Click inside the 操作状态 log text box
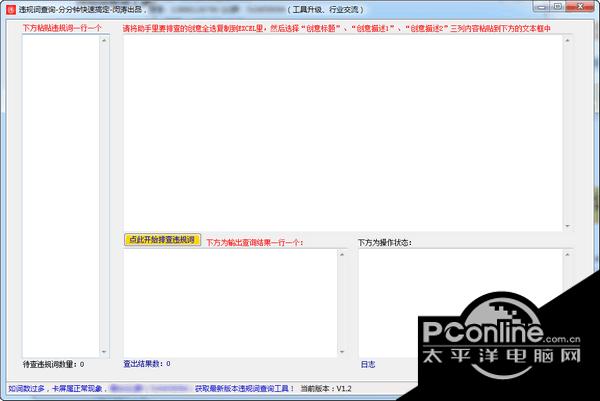Screen dimensions: 600x401 [x=461, y=303]
